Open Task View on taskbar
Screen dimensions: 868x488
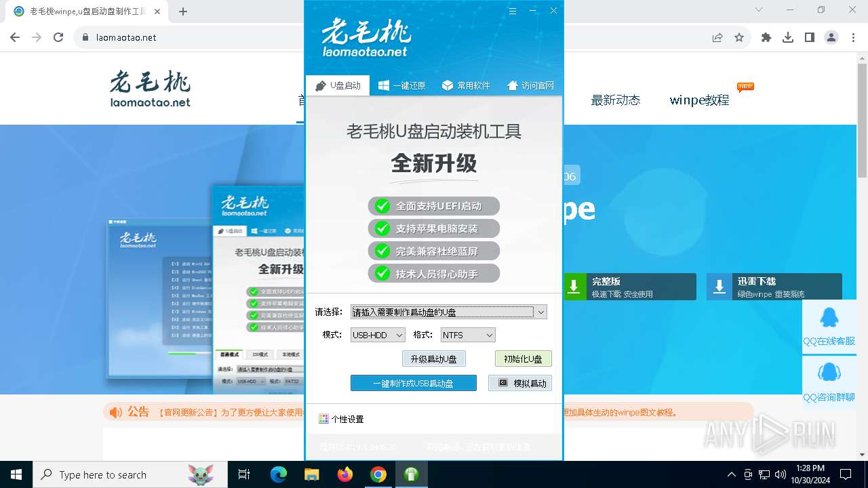[244, 474]
